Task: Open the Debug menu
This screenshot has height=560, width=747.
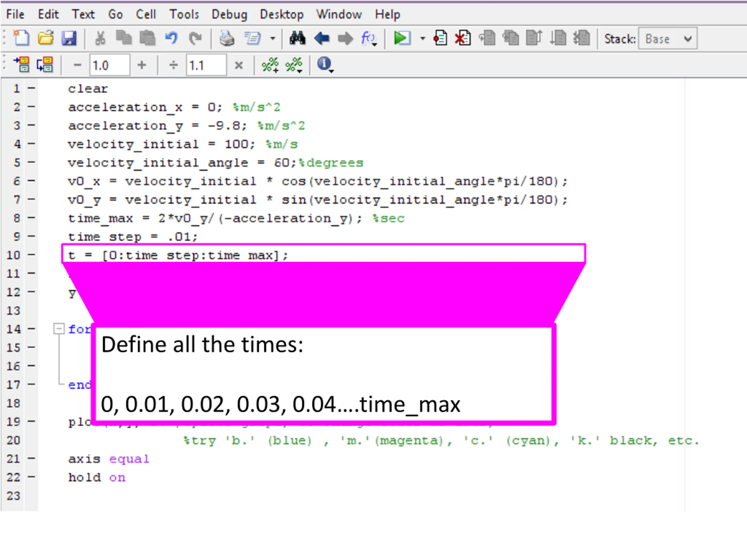Action: click(x=229, y=15)
